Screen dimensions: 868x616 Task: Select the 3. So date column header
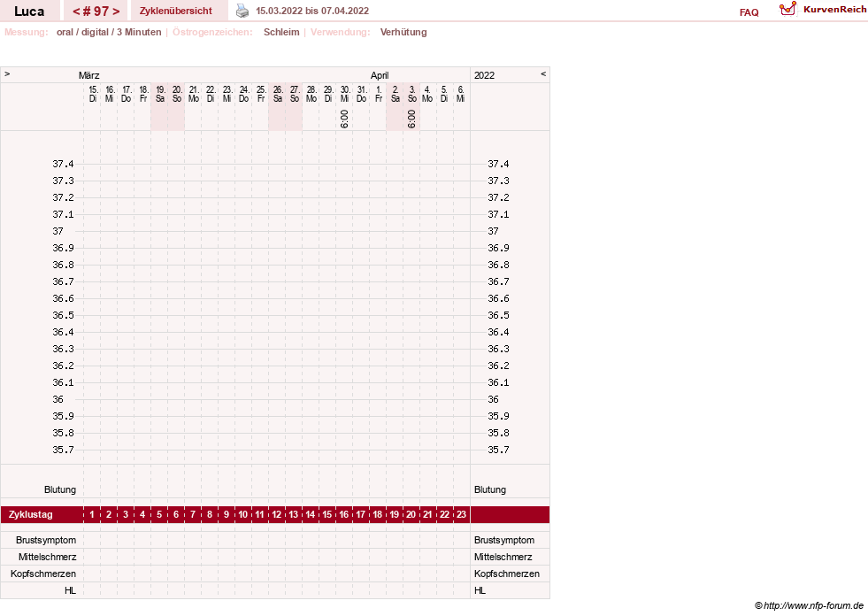pos(411,94)
